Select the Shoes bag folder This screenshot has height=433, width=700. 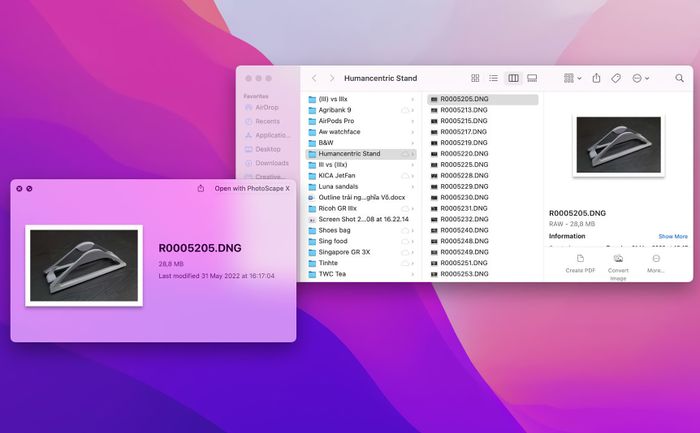[x=361, y=230]
